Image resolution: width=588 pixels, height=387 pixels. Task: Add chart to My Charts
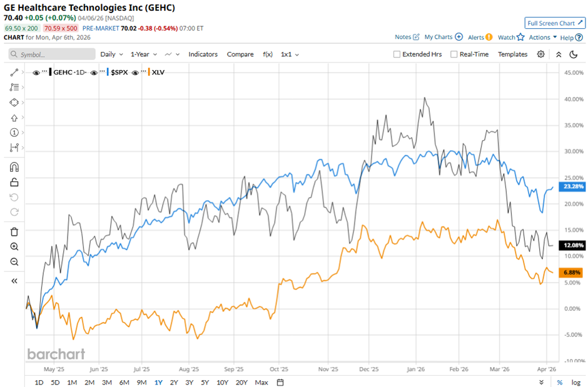point(444,37)
